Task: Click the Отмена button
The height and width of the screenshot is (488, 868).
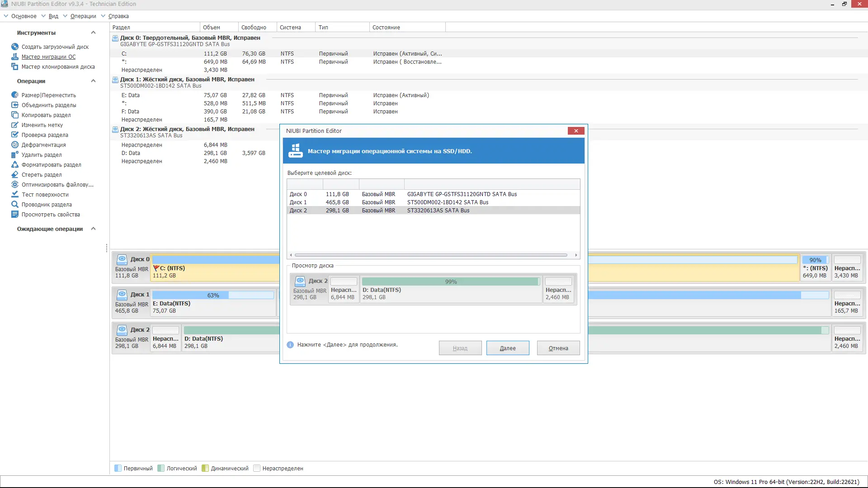Action: pyautogui.click(x=558, y=348)
